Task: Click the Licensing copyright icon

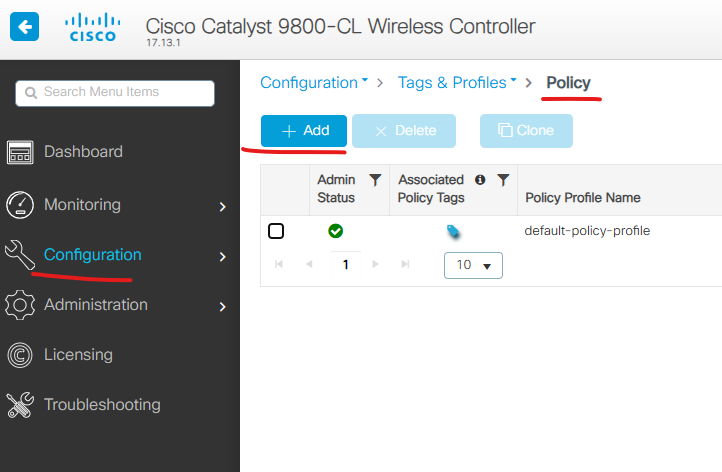Action: (20, 355)
